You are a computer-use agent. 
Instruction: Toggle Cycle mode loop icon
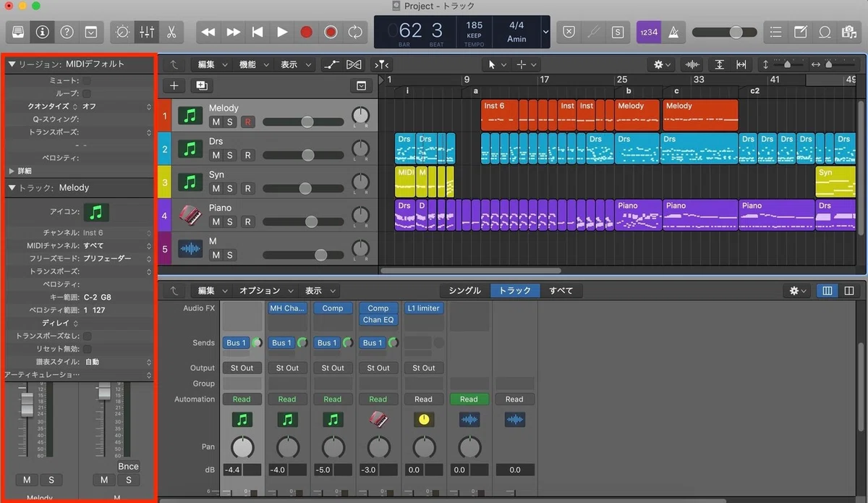coord(355,32)
